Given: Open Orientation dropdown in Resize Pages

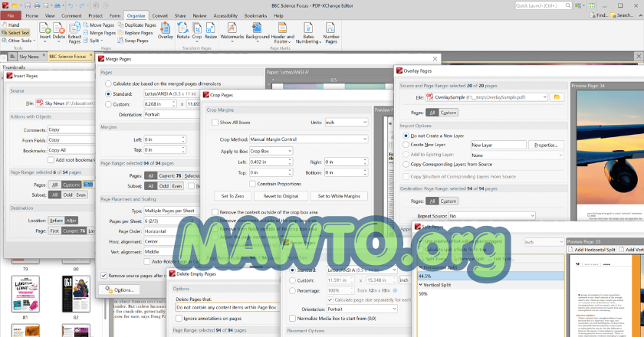Looking at the screenshot, I should [362, 309].
